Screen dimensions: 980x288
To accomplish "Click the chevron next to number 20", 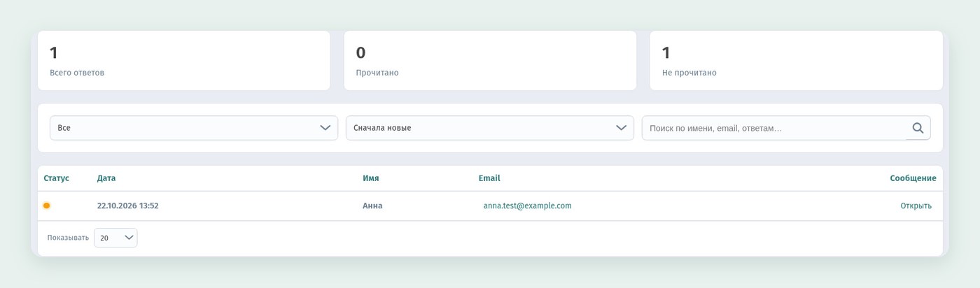I will (x=128, y=238).
